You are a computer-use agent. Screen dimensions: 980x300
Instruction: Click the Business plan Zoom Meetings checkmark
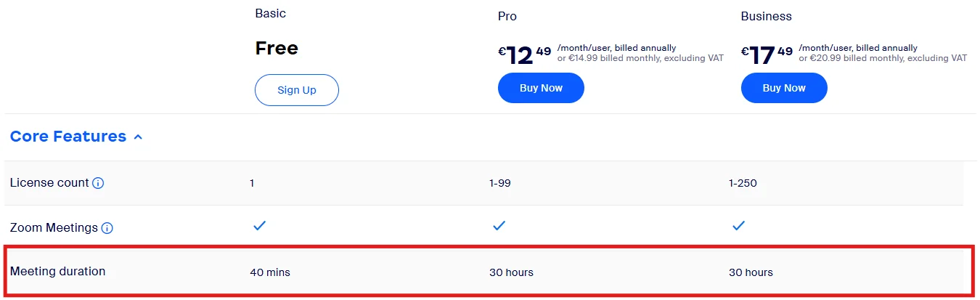coord(738,226)
